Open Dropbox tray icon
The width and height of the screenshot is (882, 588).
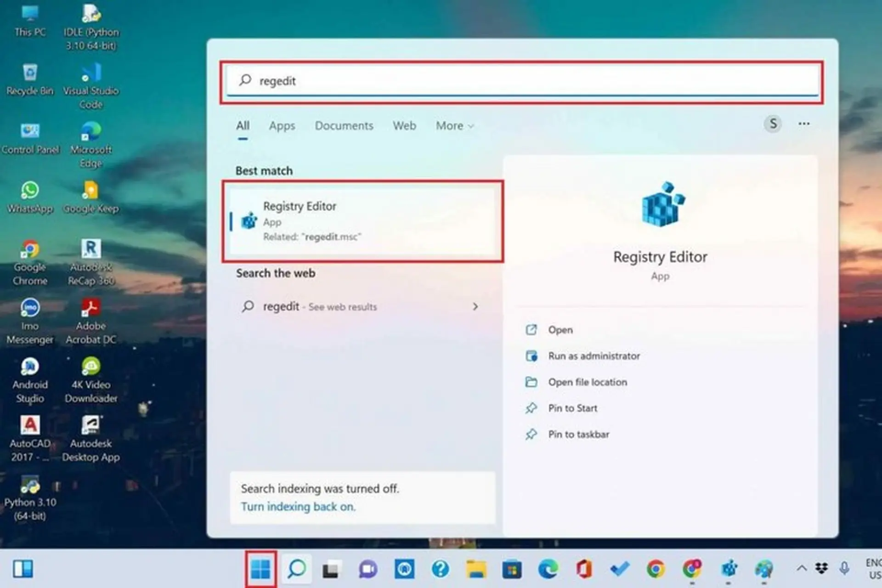coord(822,569)
